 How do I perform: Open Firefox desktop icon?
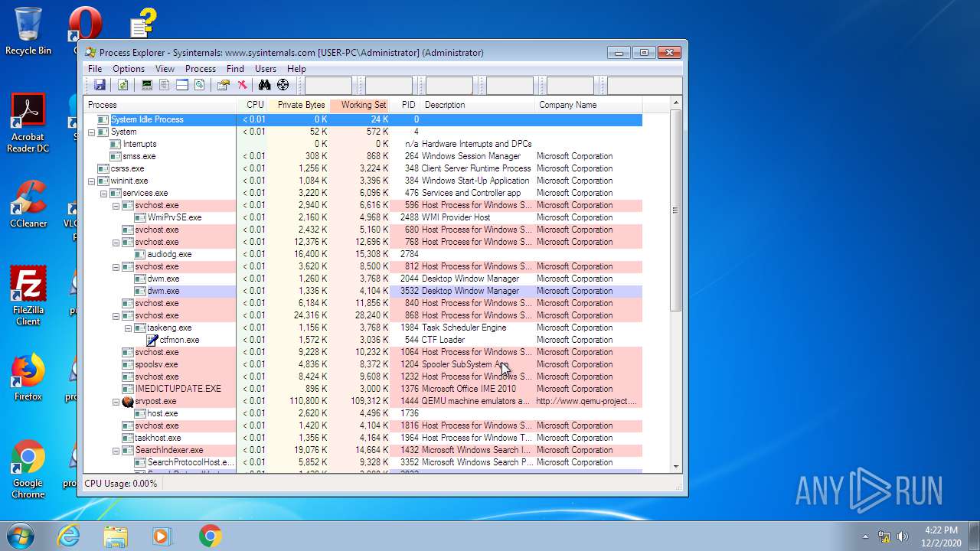pos(28,377)
